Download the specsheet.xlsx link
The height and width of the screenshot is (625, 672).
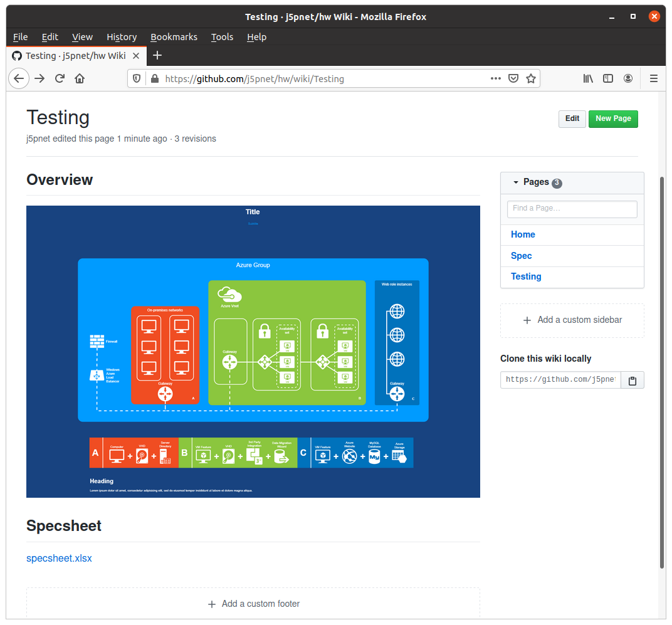pyautogui.click(x=59, y=558)
